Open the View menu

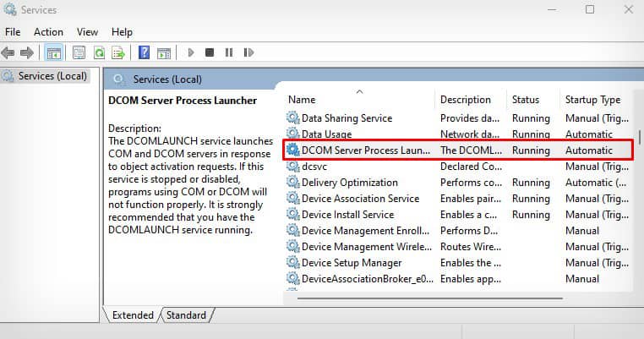[x=87, y=32]
